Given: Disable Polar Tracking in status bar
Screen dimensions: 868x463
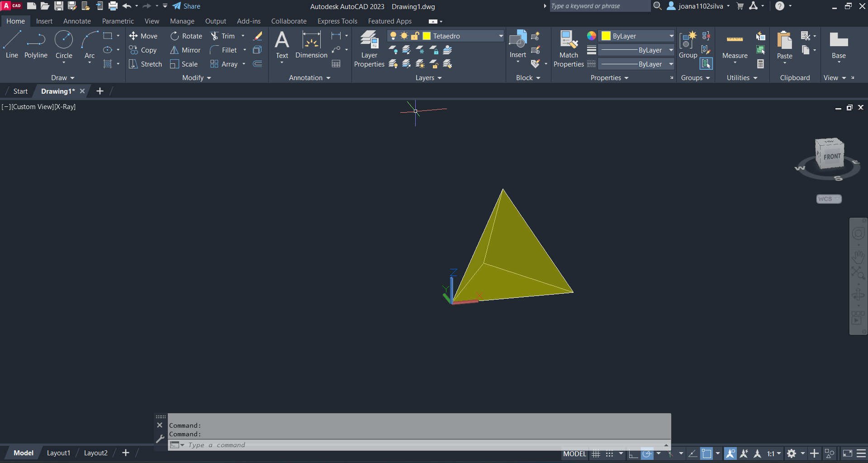Looking at the screenshot, I should 647,453.
